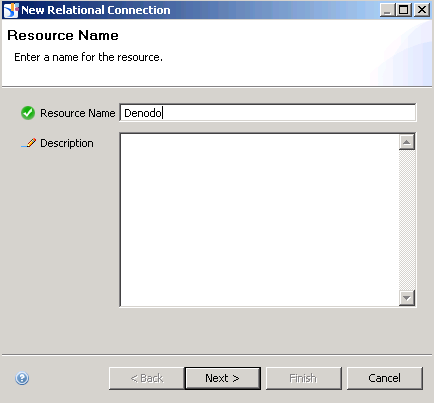
Task: Focus the Resource Name input field
Action: point(268,113)
